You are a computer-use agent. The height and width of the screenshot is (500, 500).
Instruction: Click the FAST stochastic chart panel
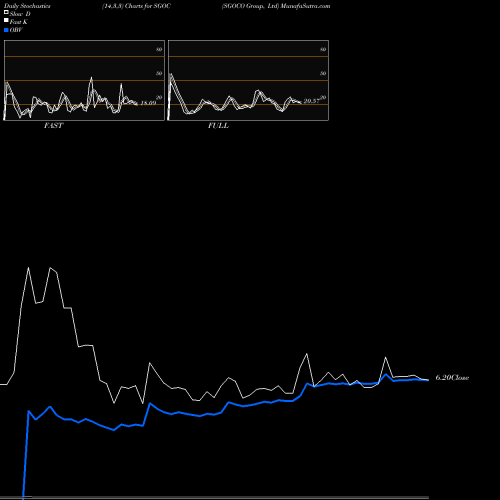coord(84,80)
